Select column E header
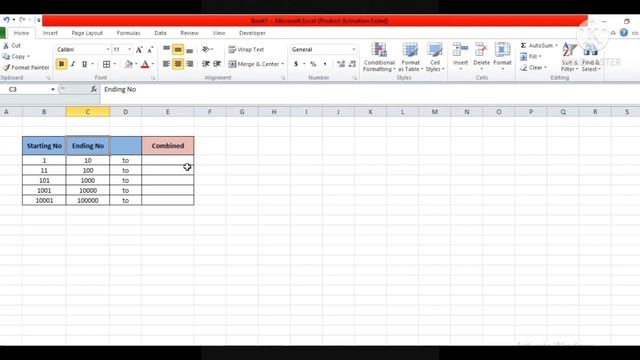The image size is (640, 360). tap(168, 112)
